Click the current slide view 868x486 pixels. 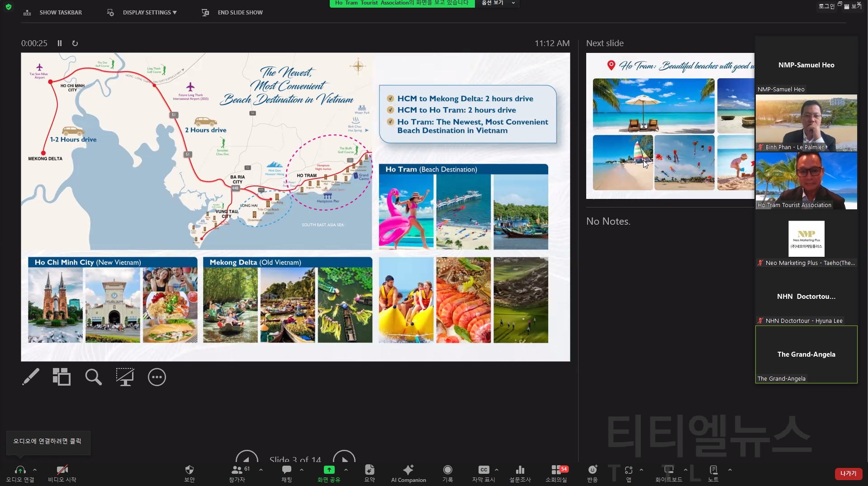[295, 207]
